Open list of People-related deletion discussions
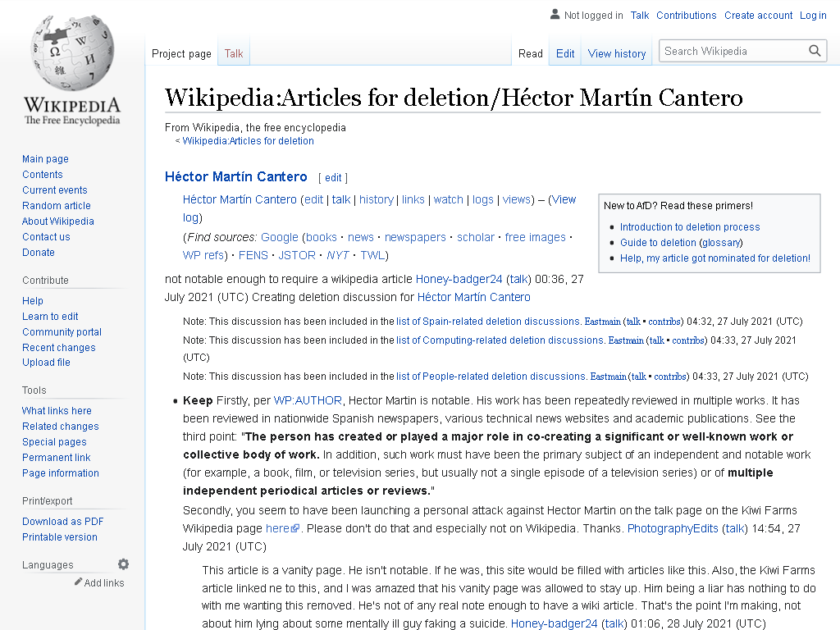 [491, 376]
